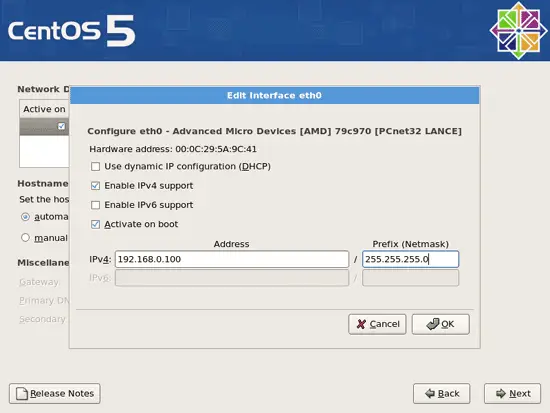Screen dimensions: 550x413
Task: Click the IPv4 Prefix (Netmask) field
Action: point(410,259)
